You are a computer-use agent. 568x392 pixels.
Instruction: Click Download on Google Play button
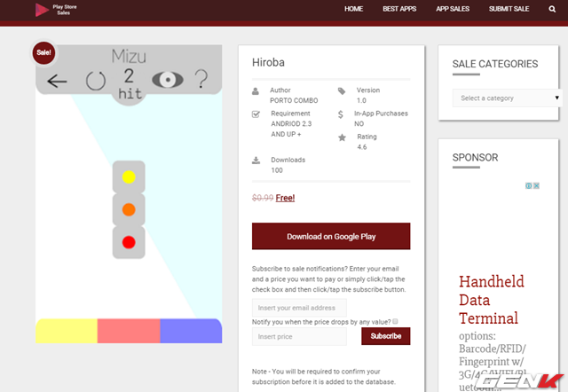[331, 237]
